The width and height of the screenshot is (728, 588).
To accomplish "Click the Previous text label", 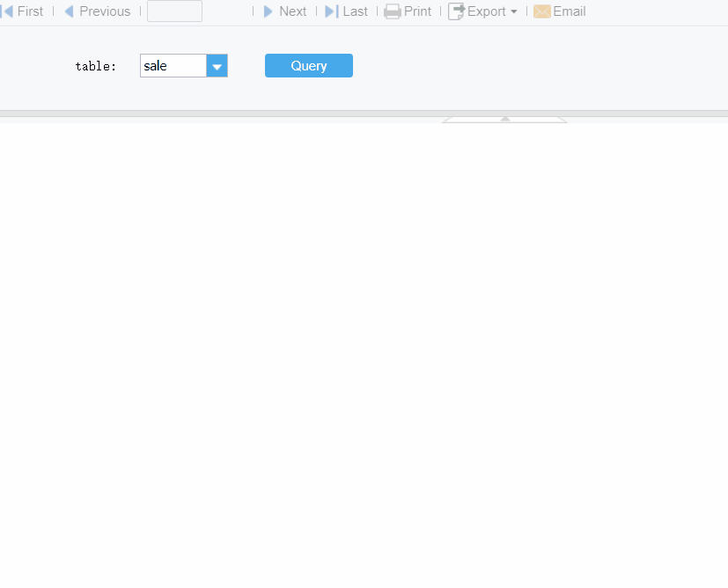I will pos(104,11).
